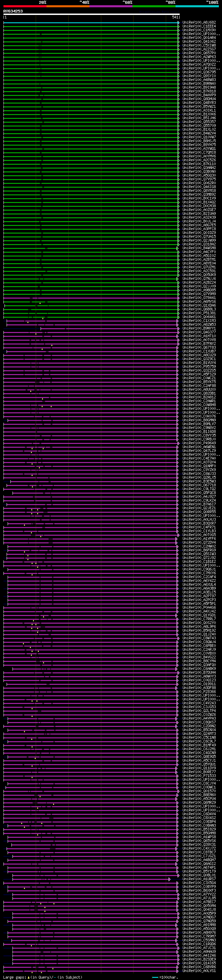The image size is (222, 980).
Task: Open hit UniRef100_C5XIW8
Action: coord(199,45)
